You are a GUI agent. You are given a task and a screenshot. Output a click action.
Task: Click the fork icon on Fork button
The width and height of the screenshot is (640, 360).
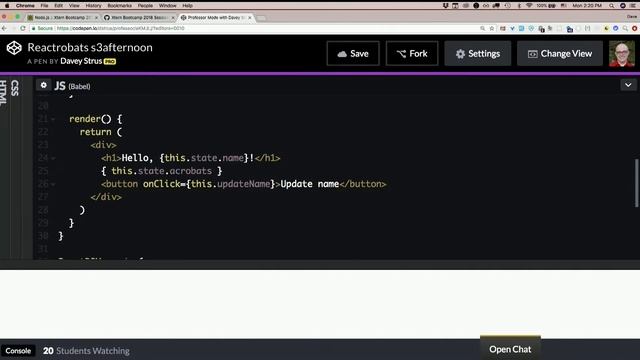[x=401, y=54]
